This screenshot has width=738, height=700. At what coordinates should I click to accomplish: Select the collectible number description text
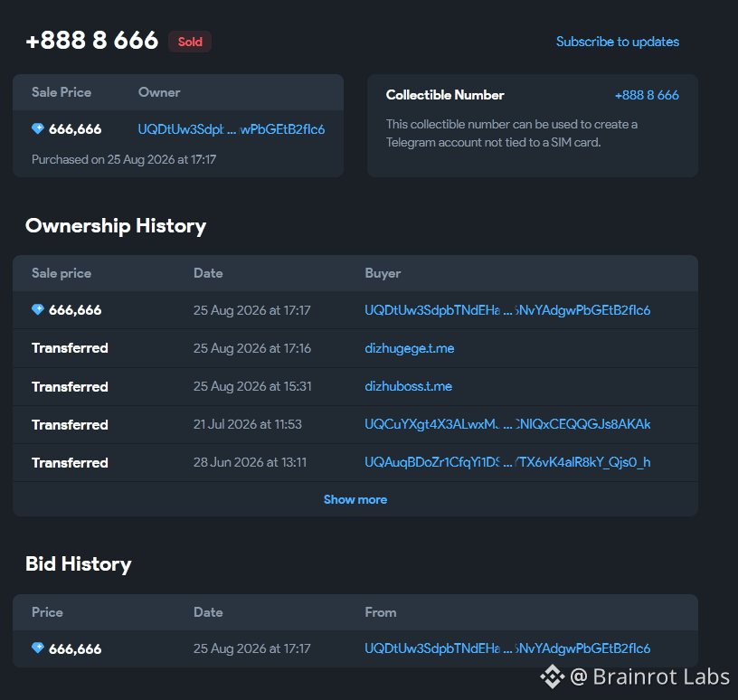pos(512,133)
